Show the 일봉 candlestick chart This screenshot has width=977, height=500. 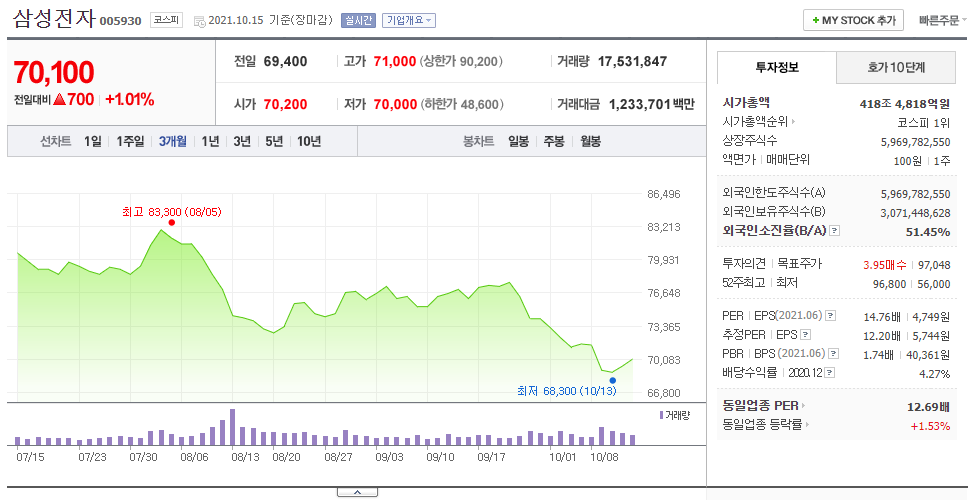coord(518,142)
